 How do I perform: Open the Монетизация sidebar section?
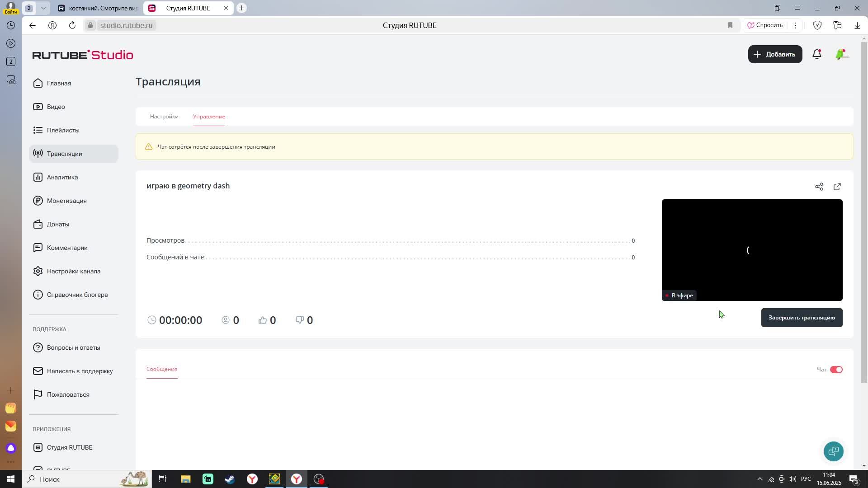66,201
